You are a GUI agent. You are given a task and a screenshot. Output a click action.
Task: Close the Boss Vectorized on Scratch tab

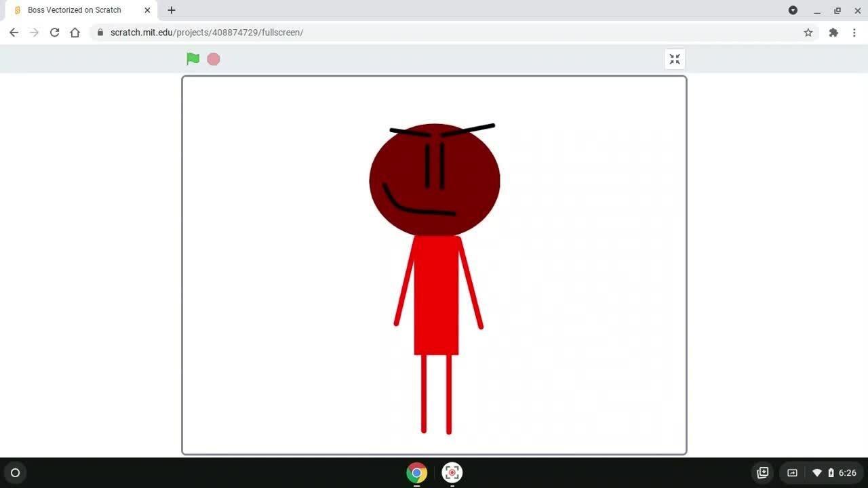point(147,10)
